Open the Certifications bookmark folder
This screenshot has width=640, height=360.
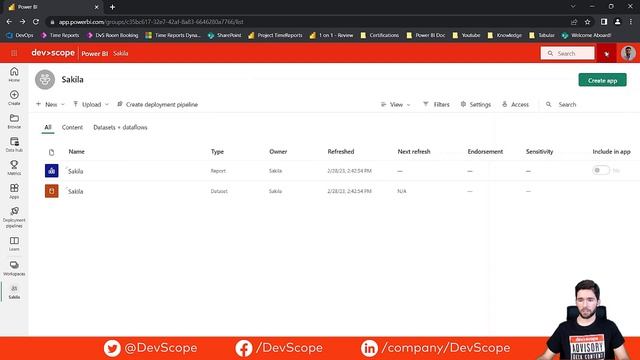tap(380, 36)
